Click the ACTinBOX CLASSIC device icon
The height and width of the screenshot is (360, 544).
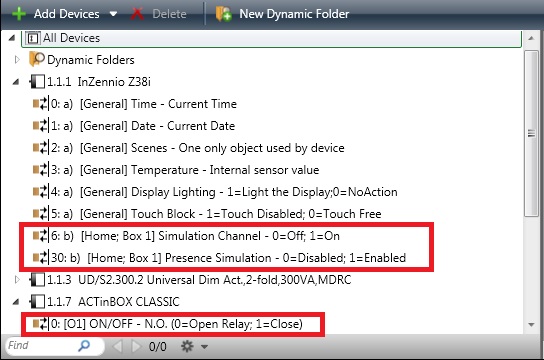37,302
